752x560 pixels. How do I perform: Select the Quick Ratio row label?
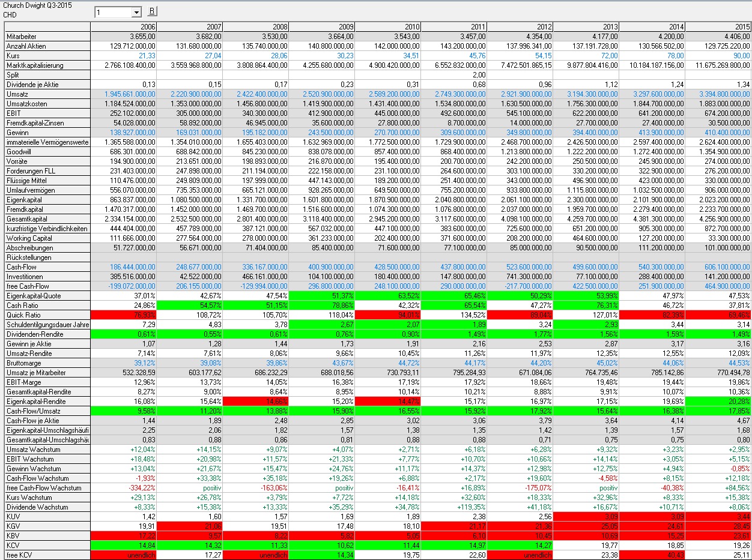pos(47,315)
